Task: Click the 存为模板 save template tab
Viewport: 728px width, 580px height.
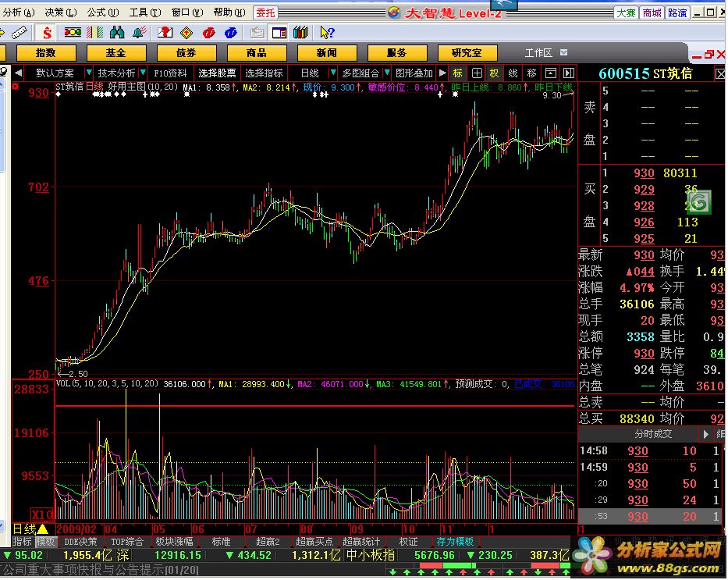Action: point(455,542)
